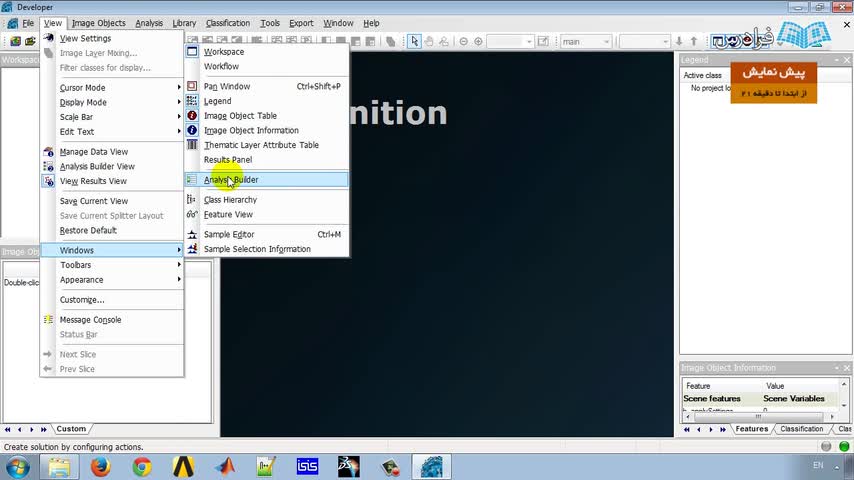Click the green status light icon
Screen dimensions: 854x480
(x=844, y=446)
